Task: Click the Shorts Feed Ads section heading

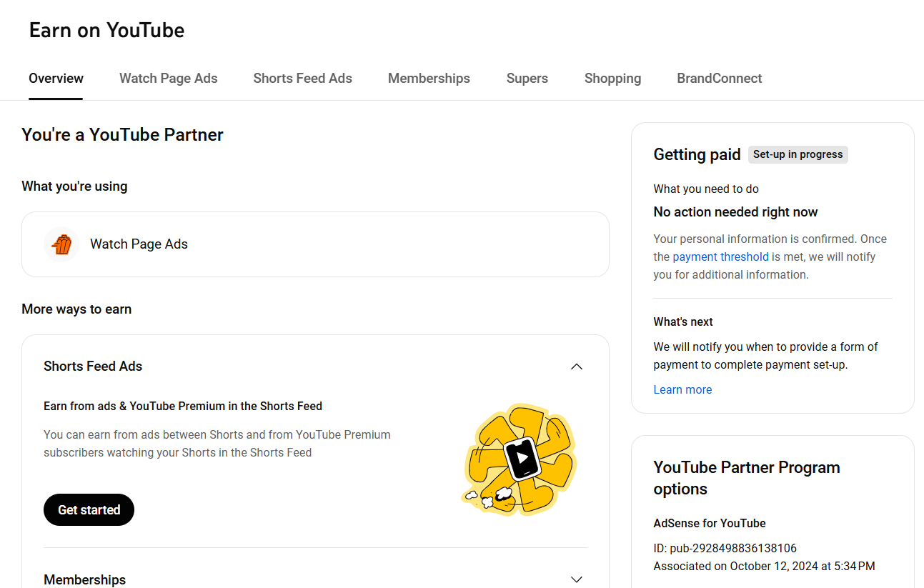Action: (x=93, y=367)
